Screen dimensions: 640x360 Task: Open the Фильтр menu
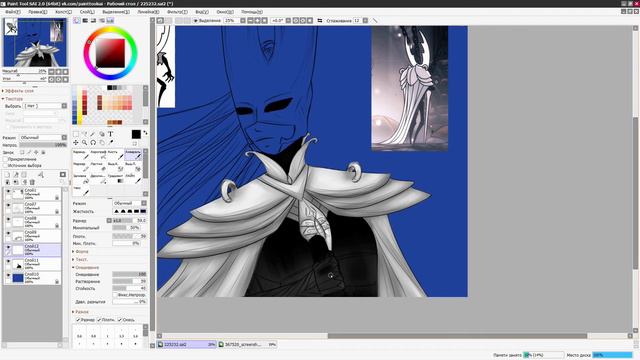(x=177, y=12)
